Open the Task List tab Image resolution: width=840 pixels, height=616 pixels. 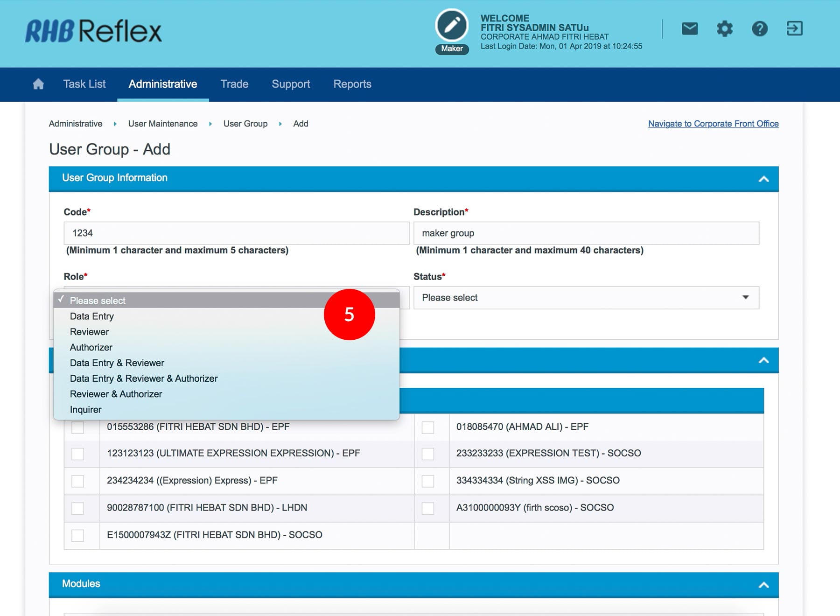pyautogui.click(x=84, y=84)
